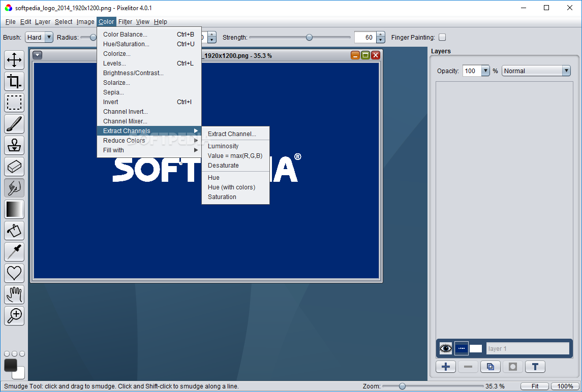This screenshot has height=392, width=582.
Task: Select the Paint Bucket tool
Action: (14, 231)
